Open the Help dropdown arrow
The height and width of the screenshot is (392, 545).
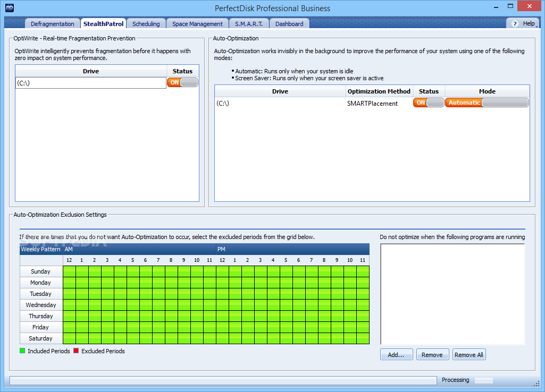537,27
